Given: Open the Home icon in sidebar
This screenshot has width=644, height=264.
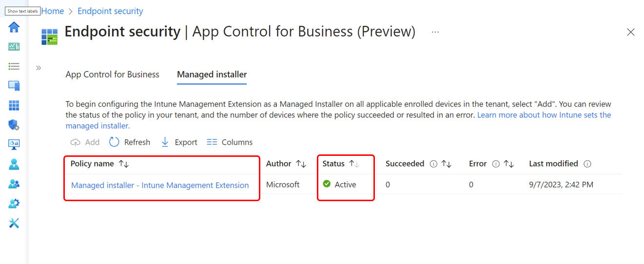Looking at the screenshot, I should (14, 27).
